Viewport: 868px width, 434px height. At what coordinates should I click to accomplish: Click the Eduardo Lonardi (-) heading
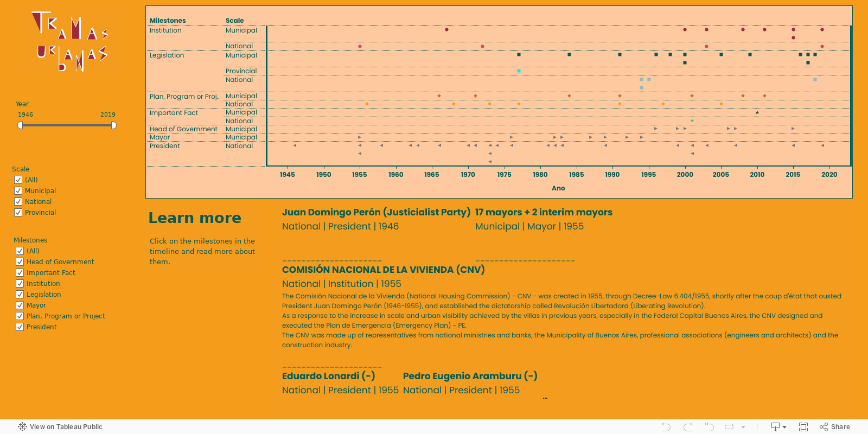point(329,376)
